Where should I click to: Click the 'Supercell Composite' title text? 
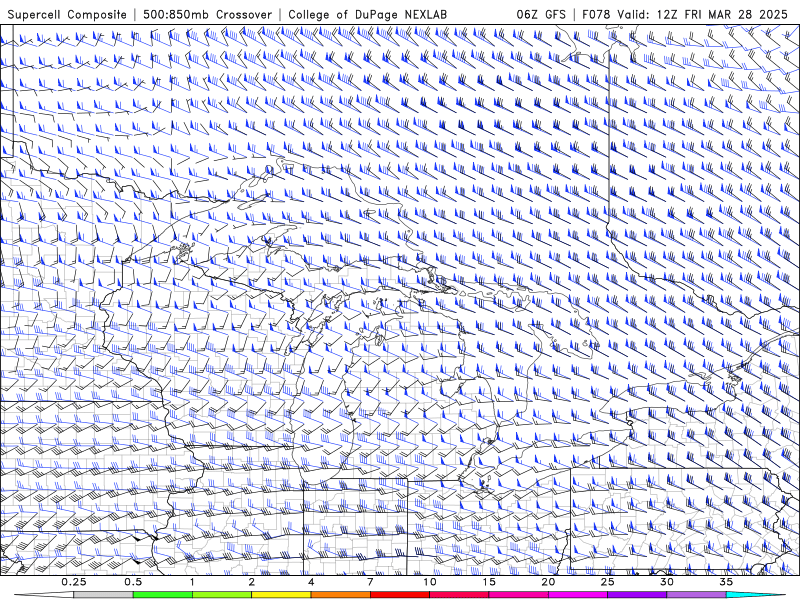[x=67, y=14]
